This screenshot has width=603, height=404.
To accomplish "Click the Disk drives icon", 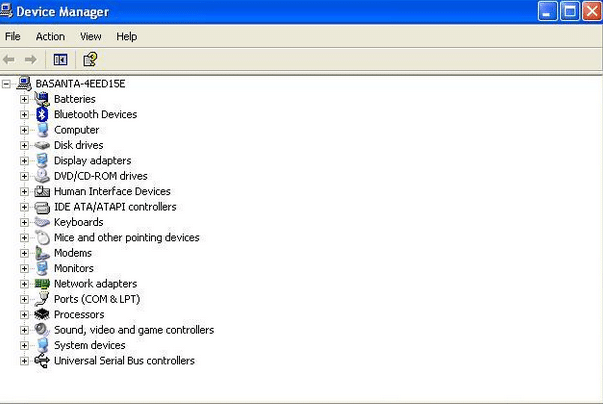I will 42,145.
